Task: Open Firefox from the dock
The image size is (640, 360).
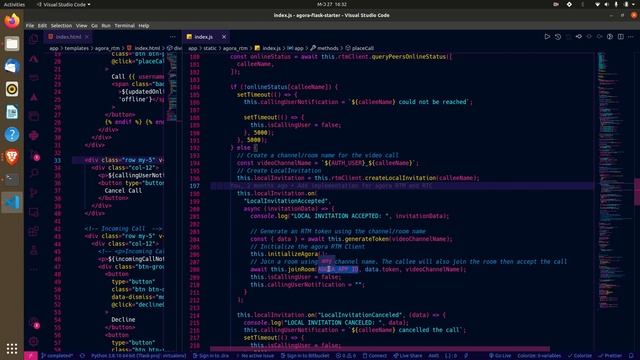Action: coord(12,20)
